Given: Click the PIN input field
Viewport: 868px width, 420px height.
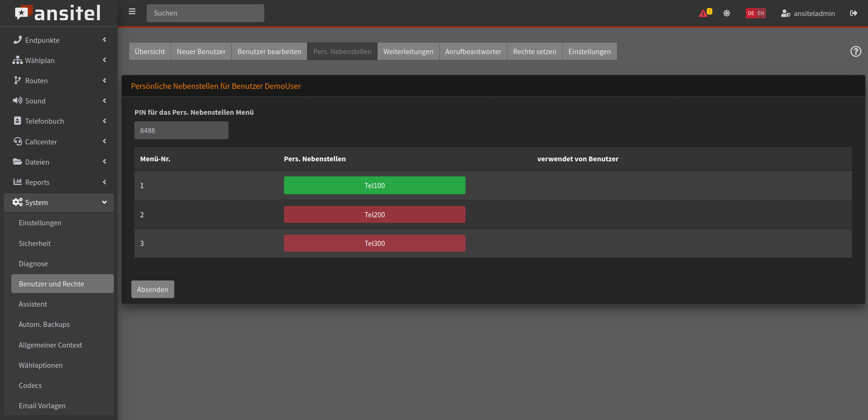Looking at the screenshot, I should pyautogui.click(x=181, y=130).
